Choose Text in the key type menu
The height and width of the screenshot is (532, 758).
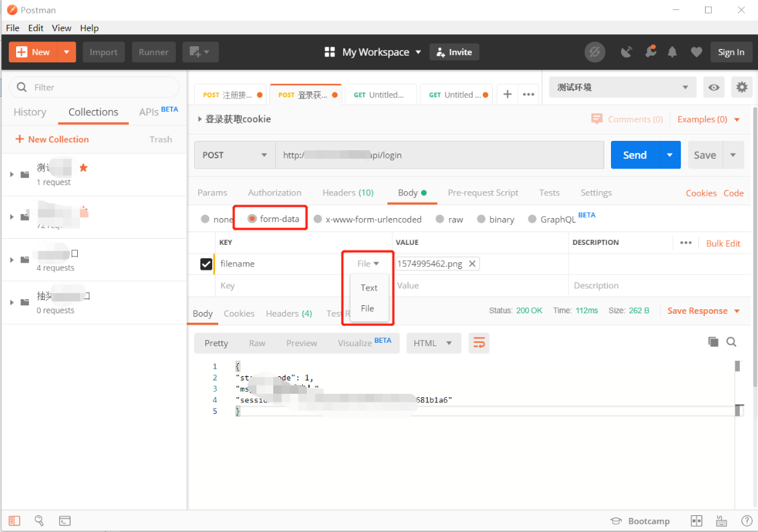(x=369, y=288)
